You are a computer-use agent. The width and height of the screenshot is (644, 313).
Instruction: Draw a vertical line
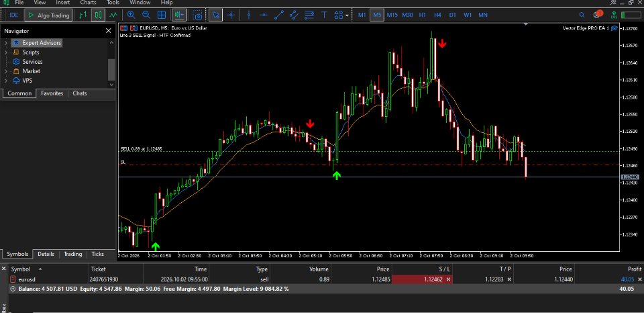pyautogui.click(x=249, y=15)
